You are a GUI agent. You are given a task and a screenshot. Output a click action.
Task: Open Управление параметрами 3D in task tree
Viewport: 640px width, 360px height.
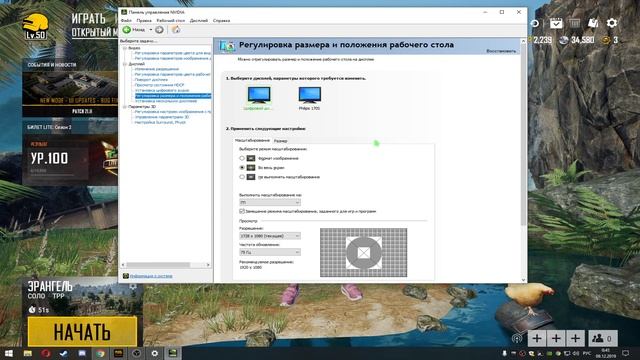tap(162, 117)
